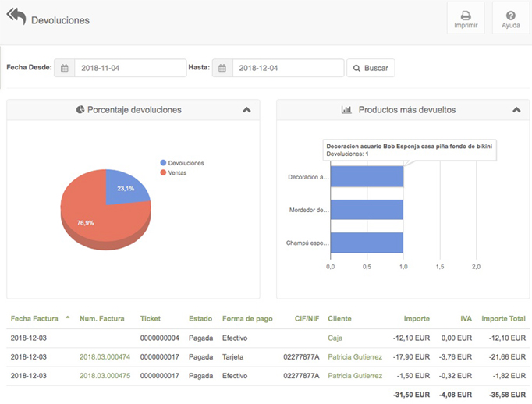This screenshot has width=532, height=404.
Task: Click the pie chart icon in Porcentaje devoluciones header
Action: [x=80, y=110]
